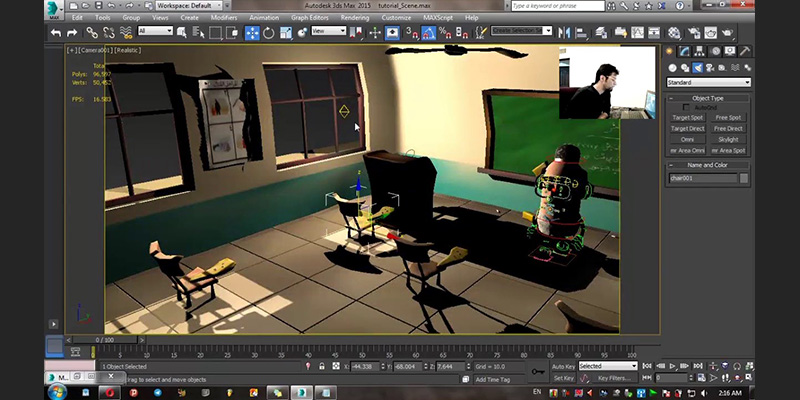Open the Lights category in Create panel
This screenshot has width=800, height=400.
pos(697,68)
